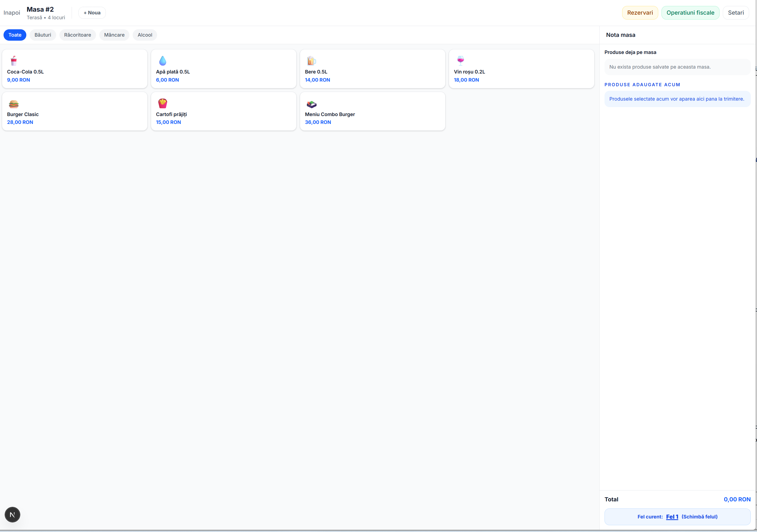
Task: Click the beer mug icon
Action: click(x=311, y=61)
